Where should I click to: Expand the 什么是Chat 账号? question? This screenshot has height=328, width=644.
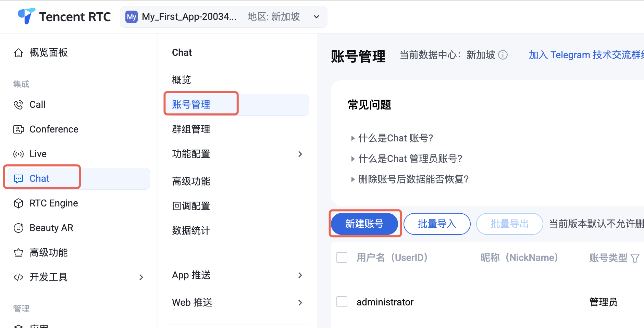pos(395,138)
